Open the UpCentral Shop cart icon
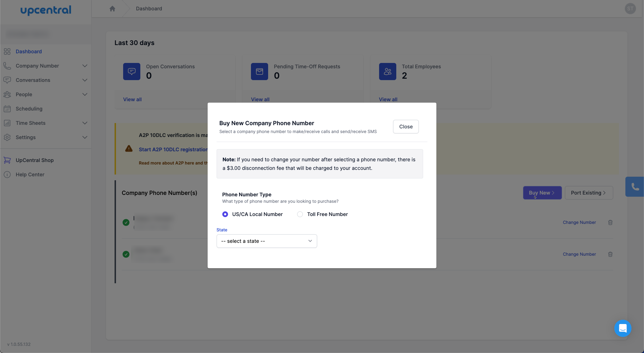 (x=8, y=160)
